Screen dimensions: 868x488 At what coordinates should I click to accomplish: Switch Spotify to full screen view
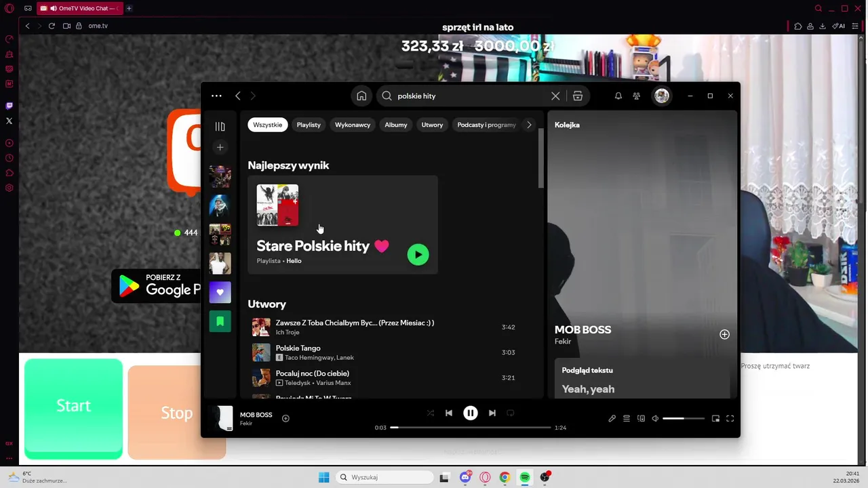[730, 419]
